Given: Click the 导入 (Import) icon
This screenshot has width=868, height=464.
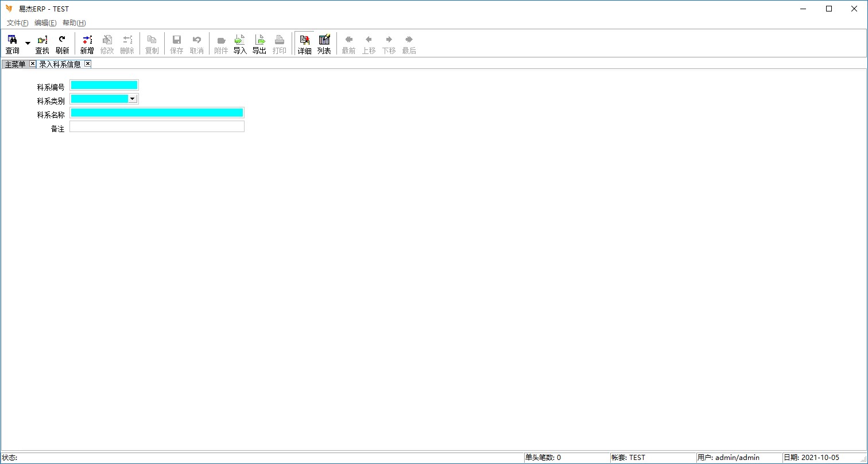Looking at the screenshot, I should [240, 44].
